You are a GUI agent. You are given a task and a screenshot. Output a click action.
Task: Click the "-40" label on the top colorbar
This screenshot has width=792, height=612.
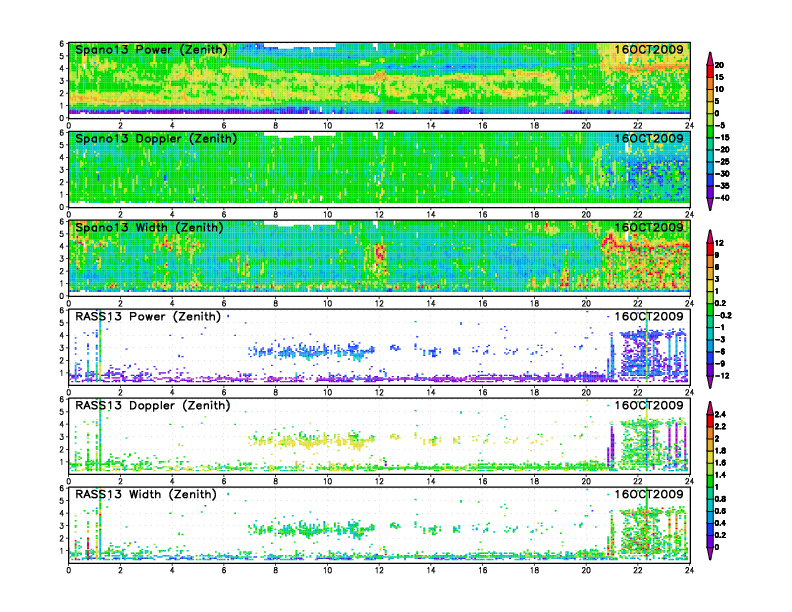722,198
